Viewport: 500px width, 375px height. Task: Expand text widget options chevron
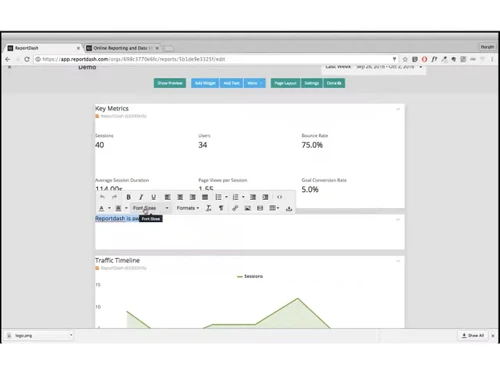click(398, 219)
